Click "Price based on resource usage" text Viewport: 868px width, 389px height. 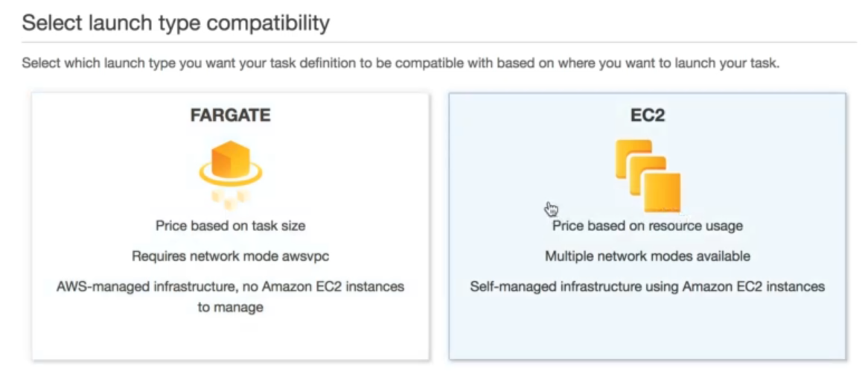coord(647,225)
